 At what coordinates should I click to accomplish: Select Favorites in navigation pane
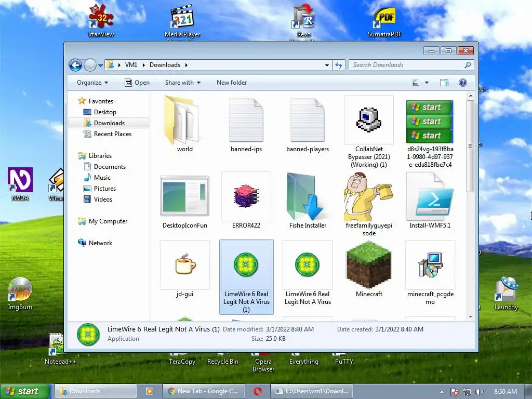pos(101,101)
